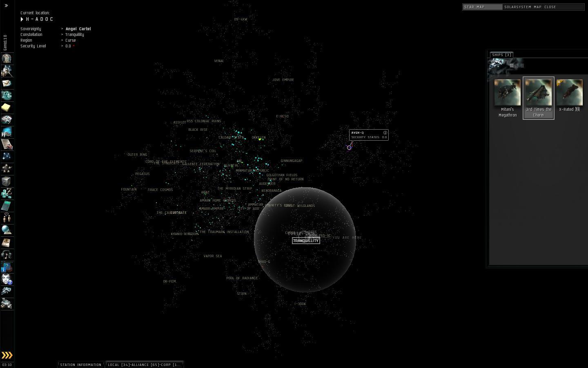Open the yellow Notepad icon

click(x=7, y=108)
